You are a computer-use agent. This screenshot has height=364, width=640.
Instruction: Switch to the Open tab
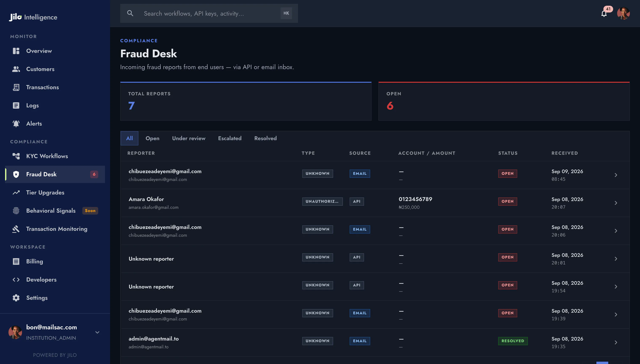152,138
